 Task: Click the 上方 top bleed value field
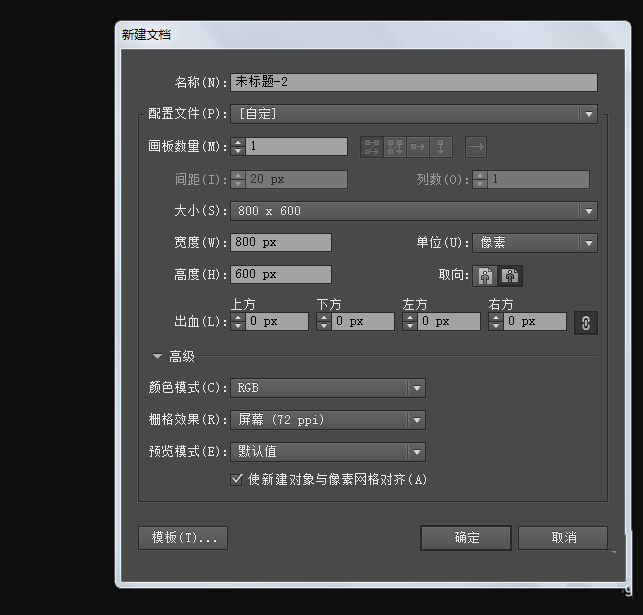pyautogui.click(x=277, y=321)
